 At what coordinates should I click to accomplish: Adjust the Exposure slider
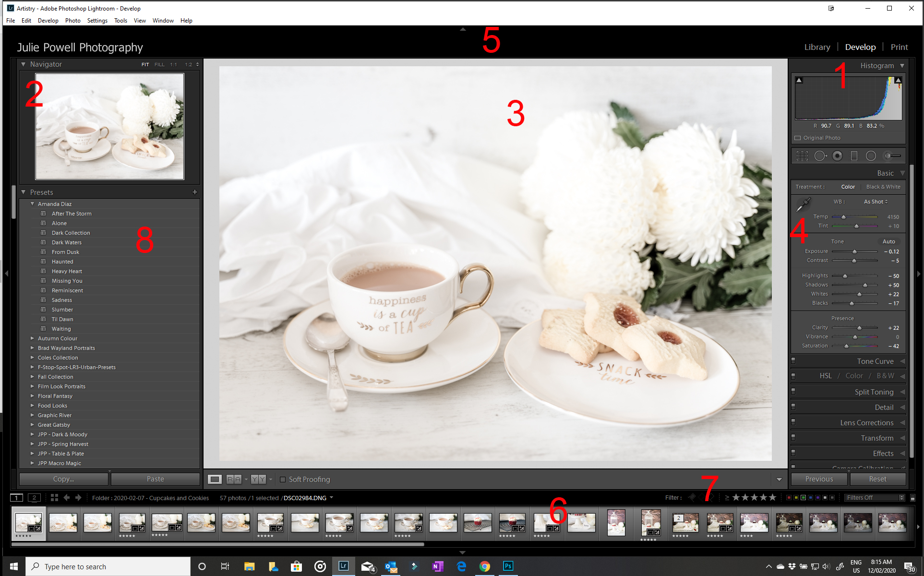[854, 252]
